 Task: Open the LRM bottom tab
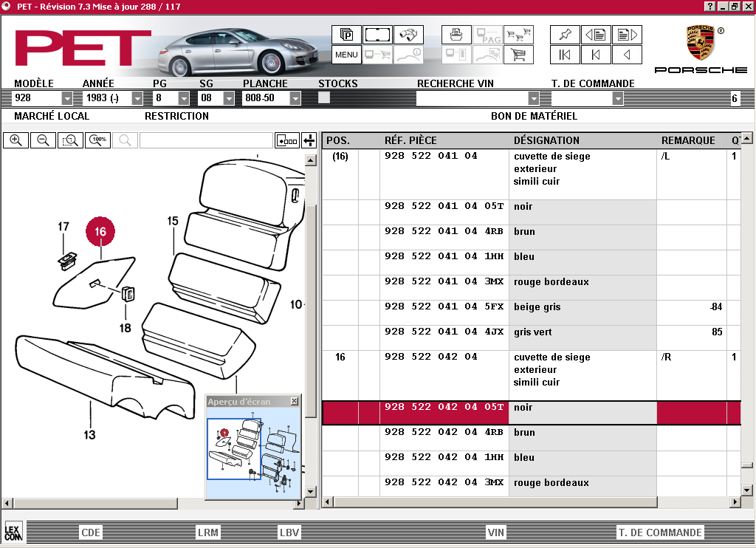point(207,532)
